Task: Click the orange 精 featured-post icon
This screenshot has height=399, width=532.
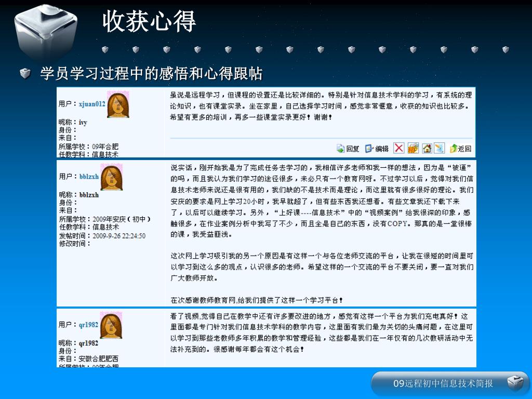Action: pos(413,148)
